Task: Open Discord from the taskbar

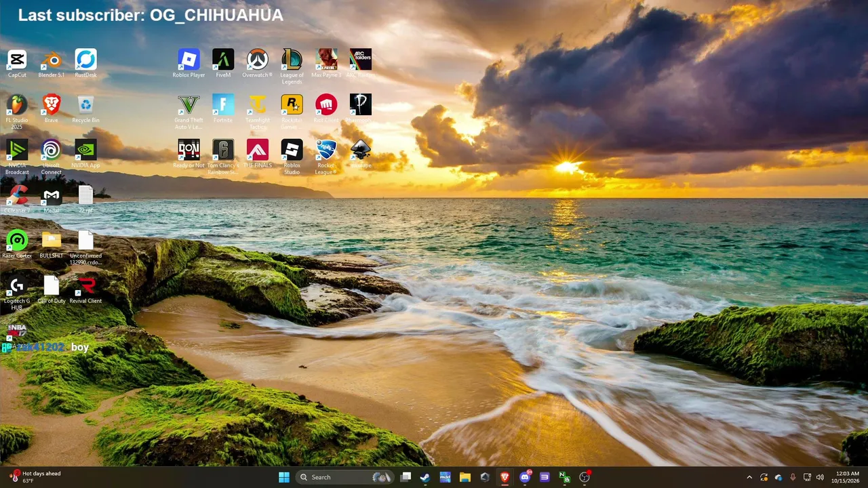Action: coord(524,477)
